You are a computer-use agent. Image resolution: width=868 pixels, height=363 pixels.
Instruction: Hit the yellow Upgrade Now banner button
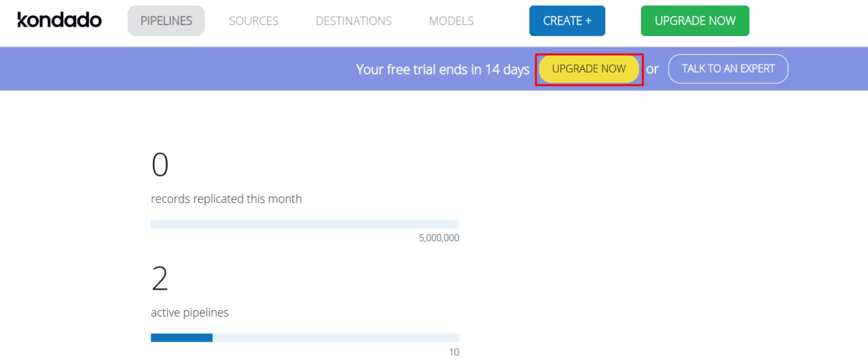click(x=589, y=69)
